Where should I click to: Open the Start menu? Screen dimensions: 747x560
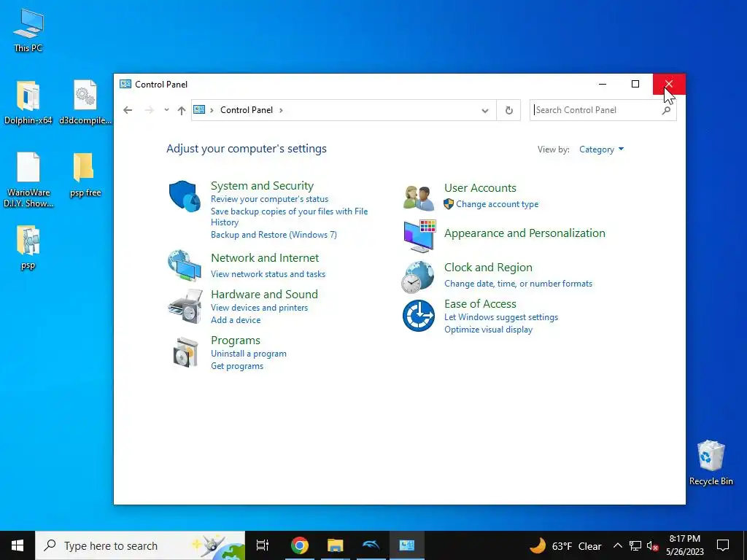(x=18, y=545)
